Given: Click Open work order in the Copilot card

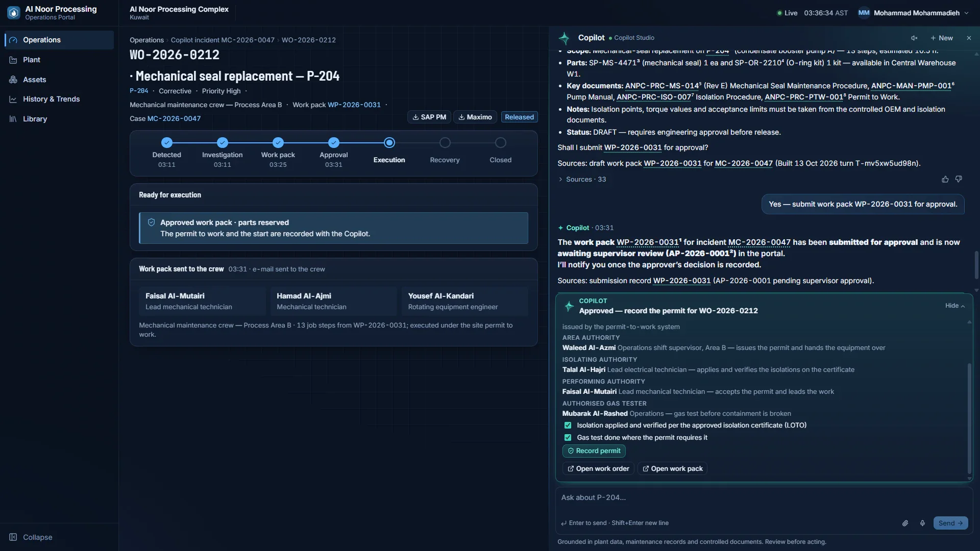Looking at the screenshot, I should pos(598,469).
